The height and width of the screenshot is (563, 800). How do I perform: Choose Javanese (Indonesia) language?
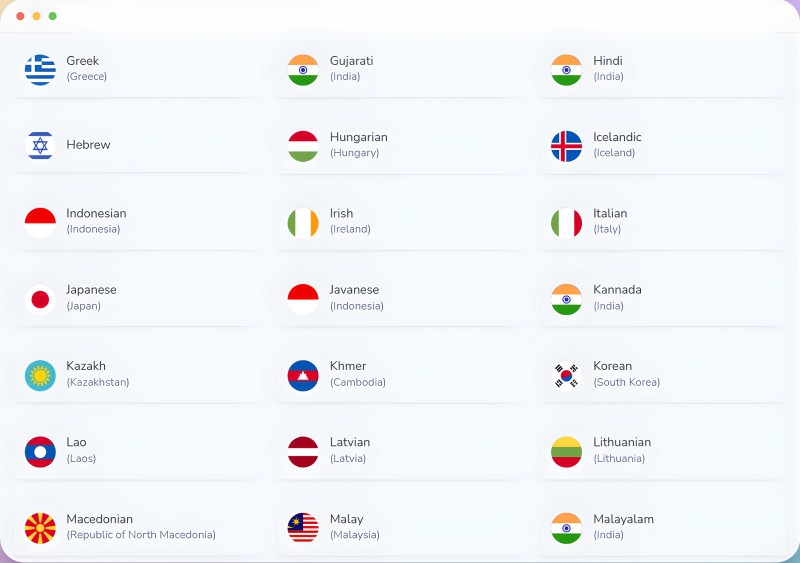(401, 299)
